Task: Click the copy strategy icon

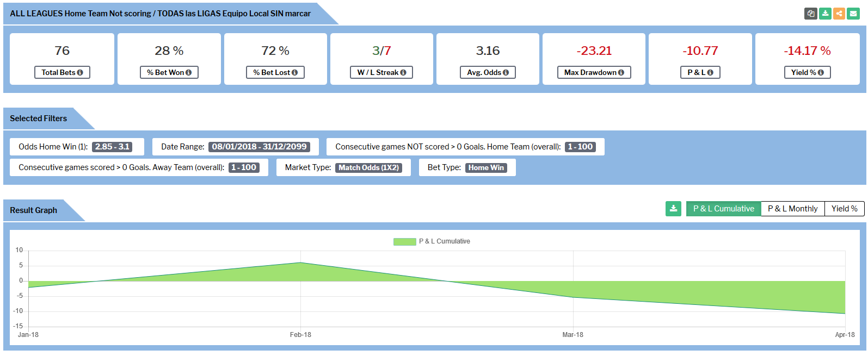Action: pos(811,14)
